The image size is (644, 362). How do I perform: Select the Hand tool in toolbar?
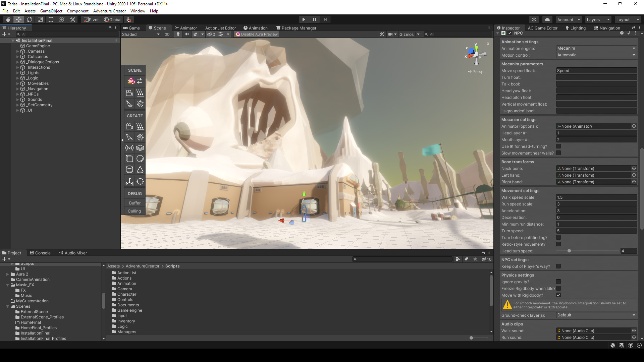click(8, 19)
